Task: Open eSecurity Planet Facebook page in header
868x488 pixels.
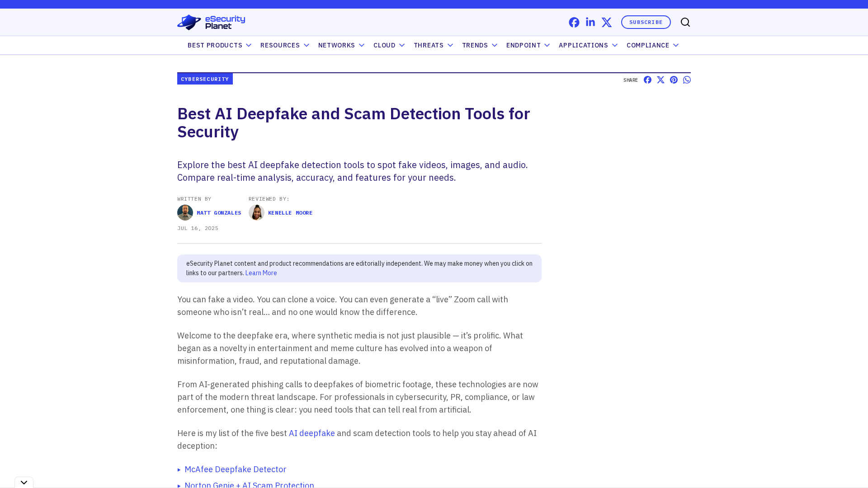Action: pos(574,23)
